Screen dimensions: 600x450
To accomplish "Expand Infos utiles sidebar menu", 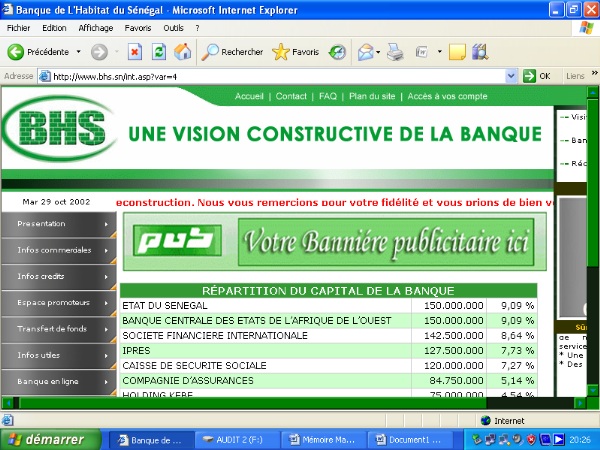I will point(59,355).
